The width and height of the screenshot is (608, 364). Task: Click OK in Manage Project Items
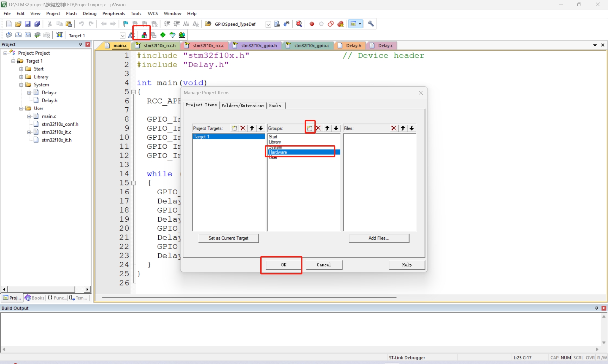283,265
